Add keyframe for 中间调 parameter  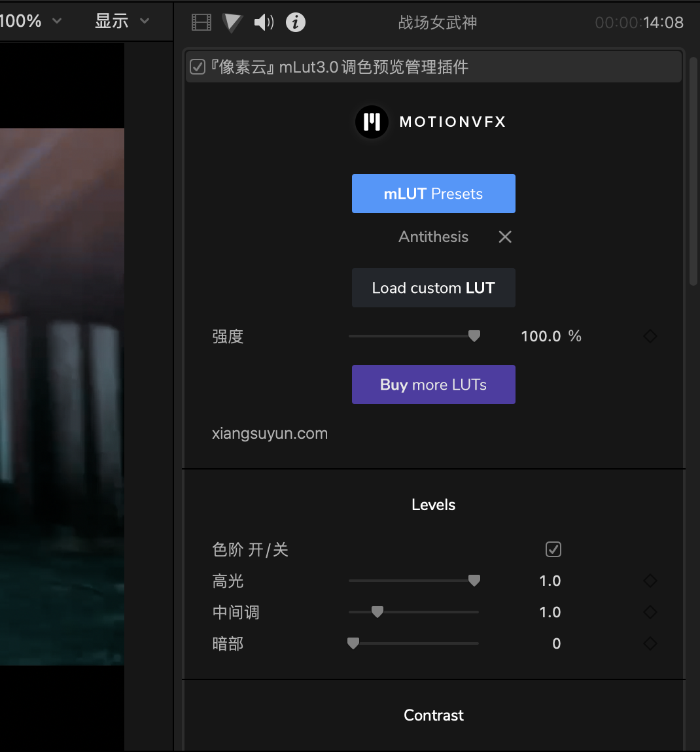click(650, 612)
